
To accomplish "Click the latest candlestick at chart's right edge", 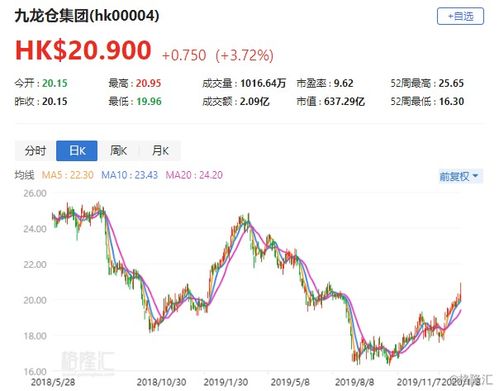I will click(x=461, y=293).
